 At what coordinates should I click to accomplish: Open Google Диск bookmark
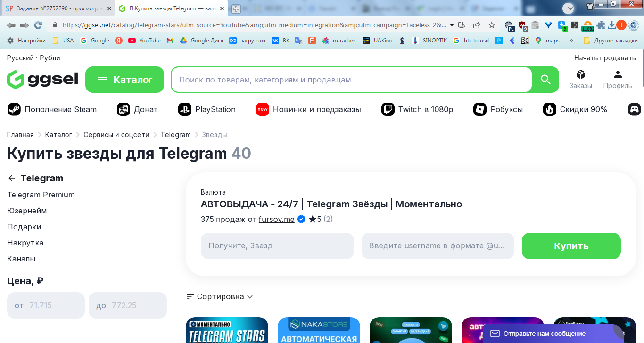click(x=202, y=41)
